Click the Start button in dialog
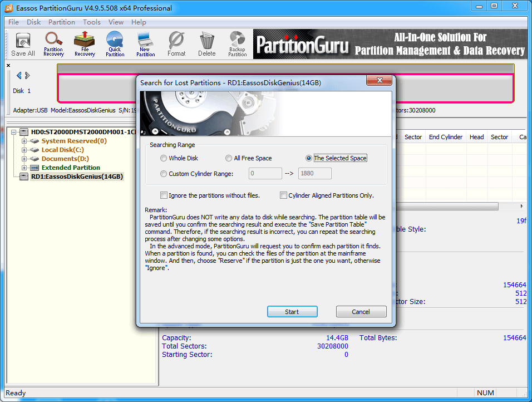The width and height of the screenshot is (532, 402). pos(292,312)
